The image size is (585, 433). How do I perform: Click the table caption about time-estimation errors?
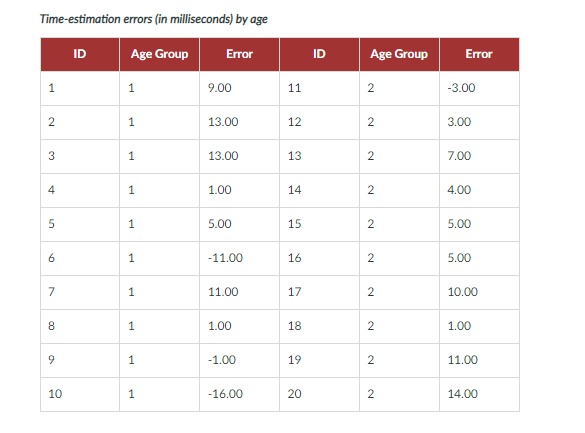(154, 19)
